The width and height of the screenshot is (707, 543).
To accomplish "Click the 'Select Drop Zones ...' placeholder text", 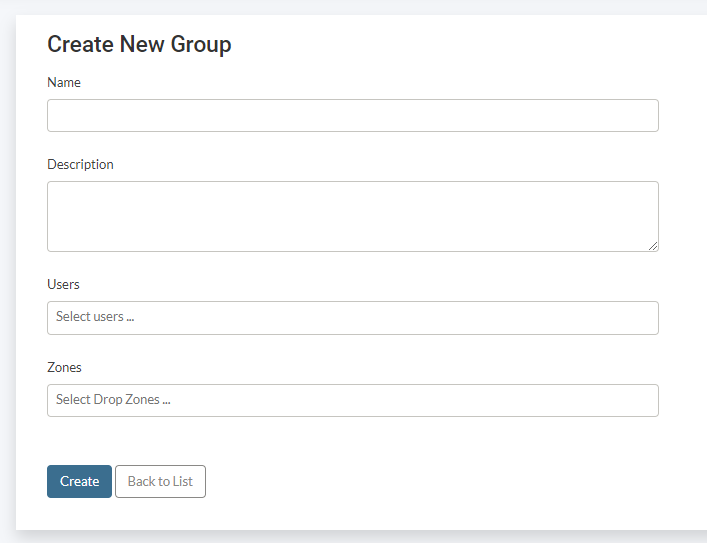I will (113, 400).
